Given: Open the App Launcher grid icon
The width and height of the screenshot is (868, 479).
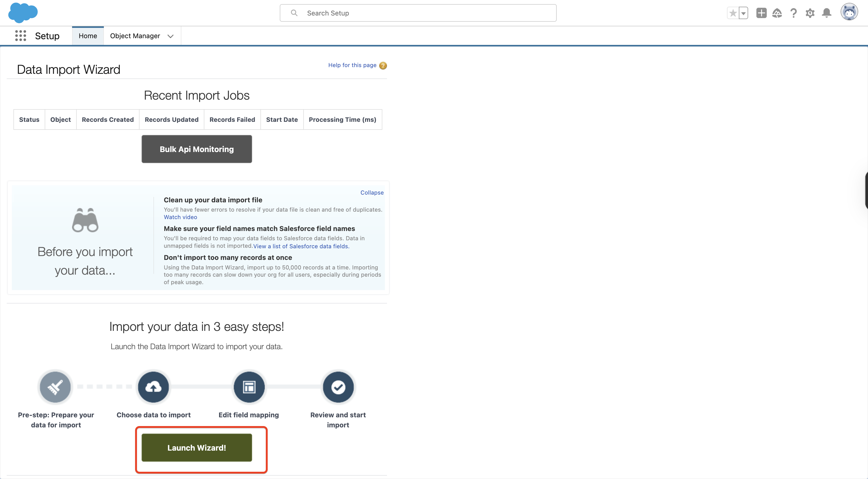Looking at the screenshot, I should 21,36.
